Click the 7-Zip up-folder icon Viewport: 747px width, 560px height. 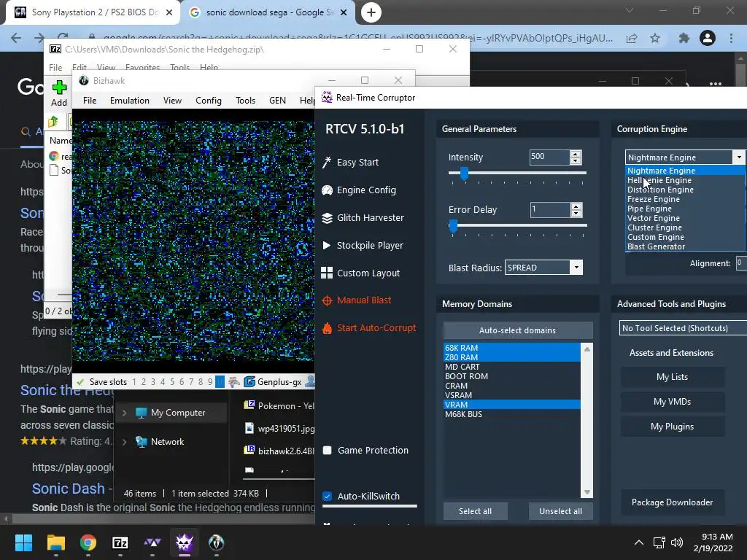tap(53, 122)
